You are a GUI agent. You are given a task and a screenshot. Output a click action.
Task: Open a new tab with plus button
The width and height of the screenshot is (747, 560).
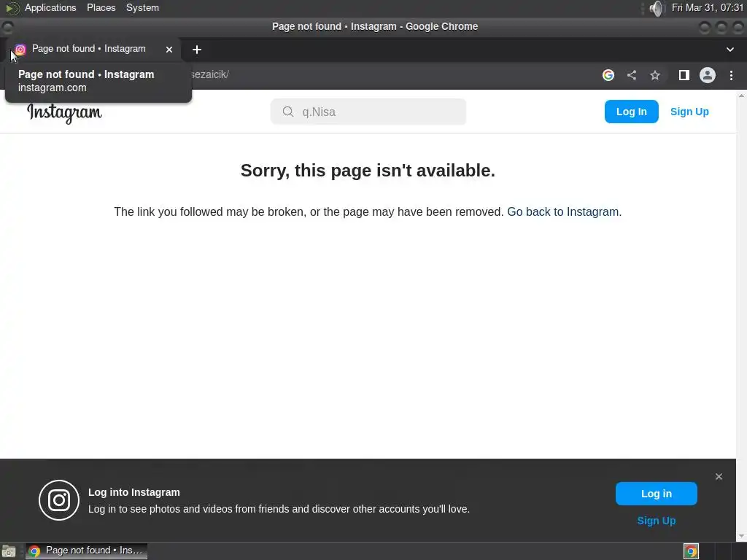pos(197,49)
